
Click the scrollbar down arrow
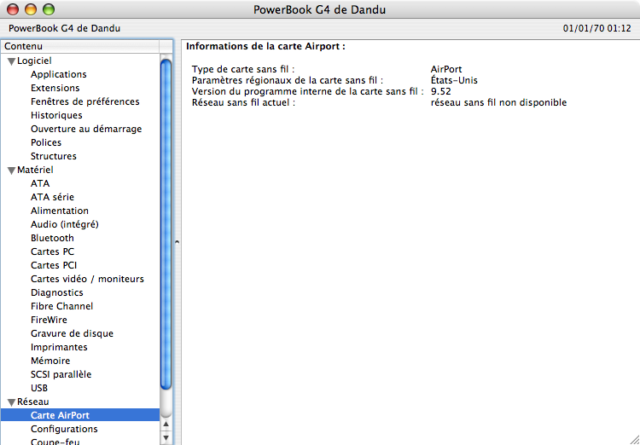pos(166,438)
